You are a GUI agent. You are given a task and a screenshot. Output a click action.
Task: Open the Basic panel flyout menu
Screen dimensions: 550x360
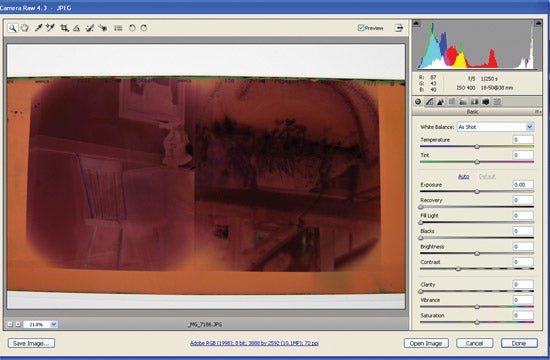point(538,112)
